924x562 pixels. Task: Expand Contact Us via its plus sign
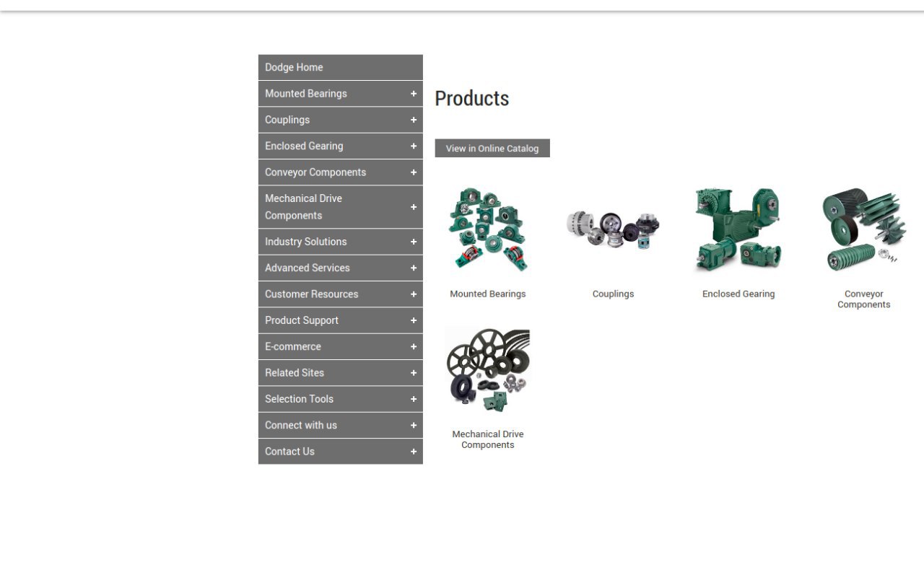point(414,452)
